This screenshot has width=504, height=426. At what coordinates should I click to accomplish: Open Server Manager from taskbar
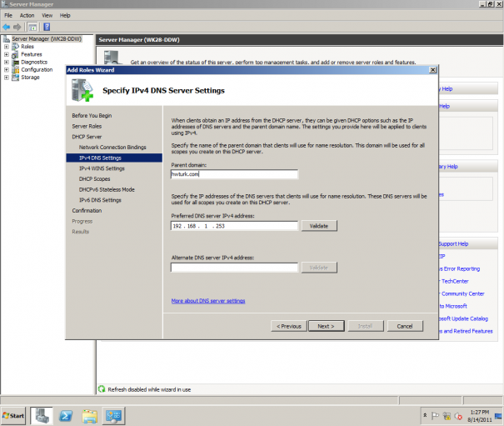(42, 415)
